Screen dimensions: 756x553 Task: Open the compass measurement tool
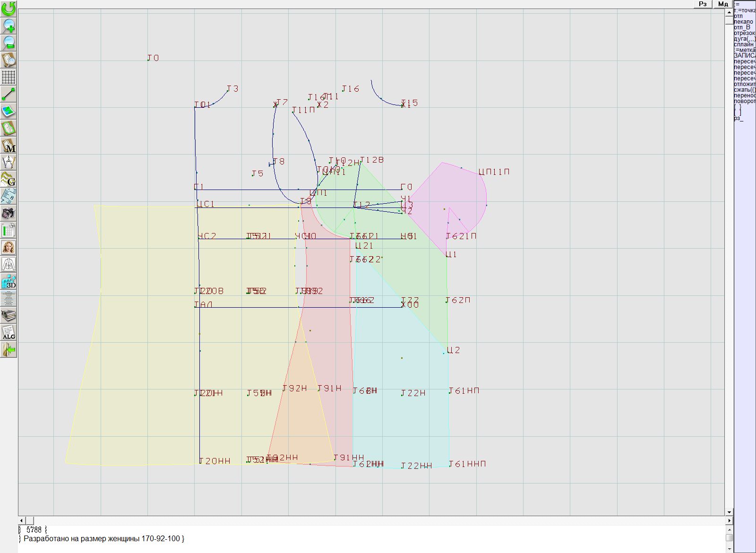pos(9,162)
